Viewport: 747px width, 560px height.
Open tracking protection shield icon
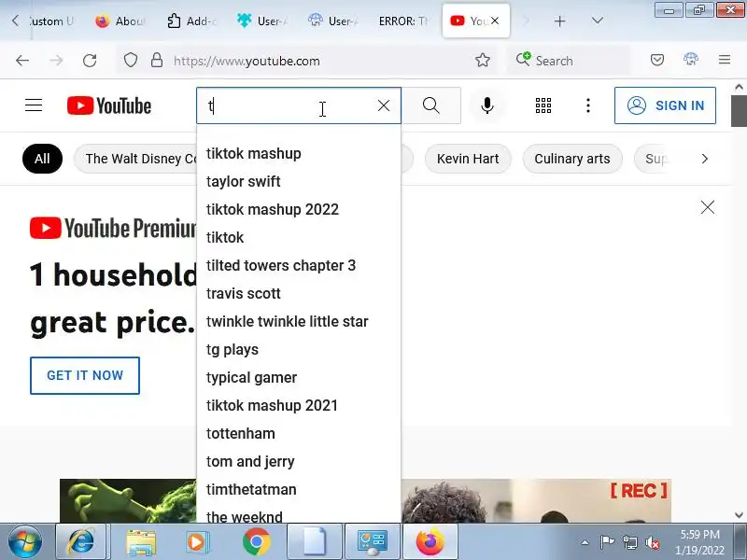[x=131, y=61]
